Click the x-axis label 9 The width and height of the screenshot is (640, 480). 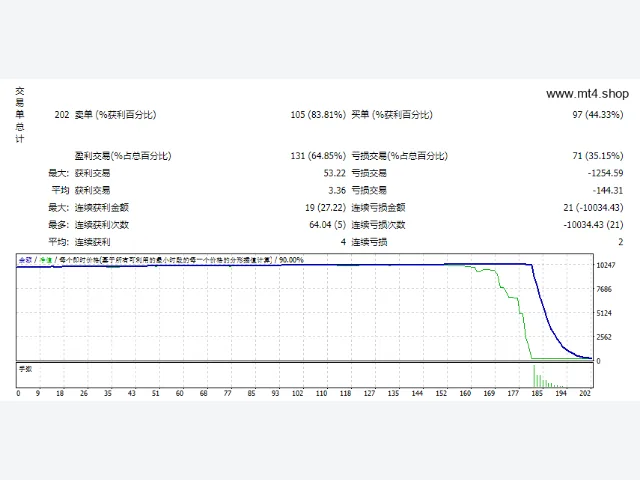[x=38, y=393]
